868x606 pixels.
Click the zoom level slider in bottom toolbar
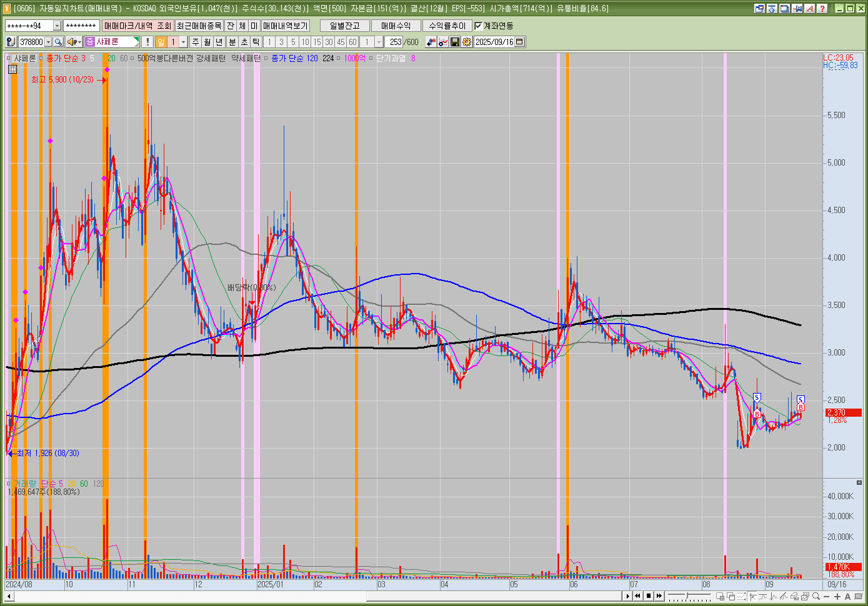click(x=690, y=596)
